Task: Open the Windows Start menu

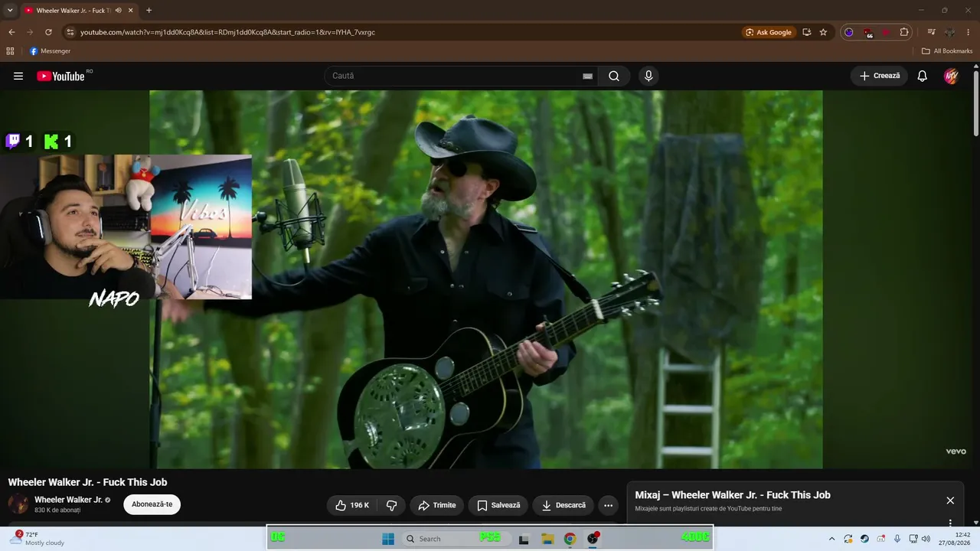Action: point(388,539)
